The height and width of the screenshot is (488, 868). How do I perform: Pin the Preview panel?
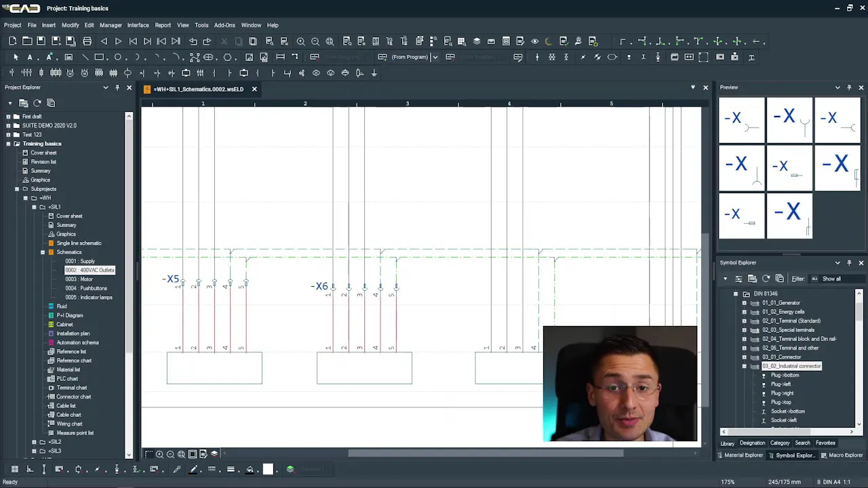click(849, 87)
